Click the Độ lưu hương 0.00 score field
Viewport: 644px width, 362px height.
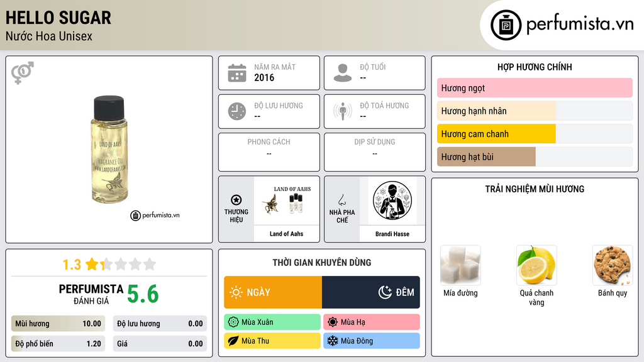point(160,324)
